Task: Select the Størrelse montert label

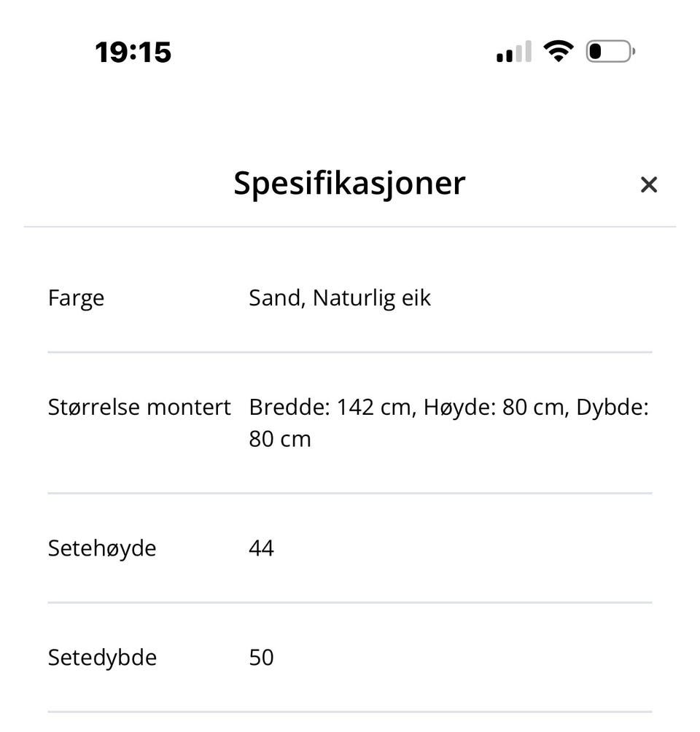Action: pos(139,407)
